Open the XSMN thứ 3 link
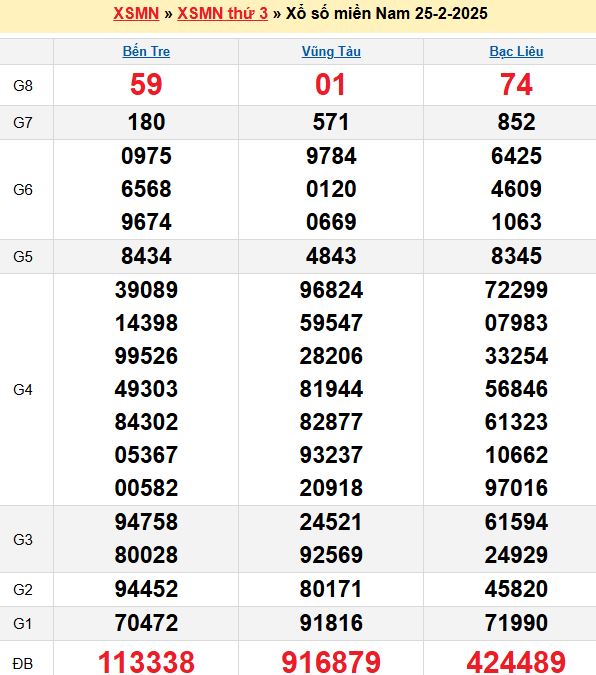596x675 pixels. pos(223,13)
